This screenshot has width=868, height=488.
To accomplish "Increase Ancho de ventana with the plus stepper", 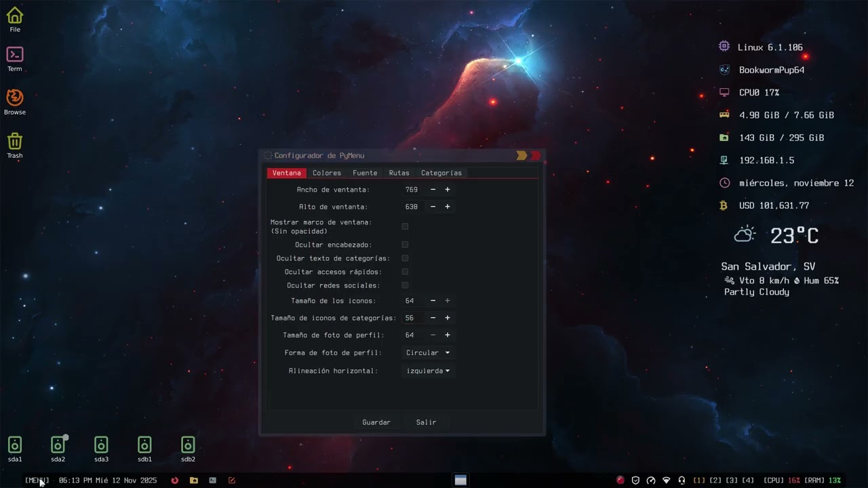I will pos(447,190).
